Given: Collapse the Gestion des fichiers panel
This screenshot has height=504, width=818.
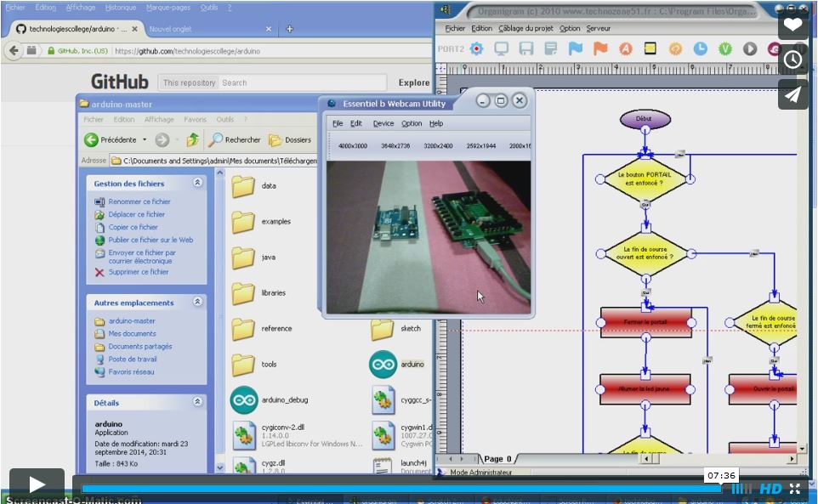Looking at the screenshot, I should pyautogui.click(x=197, y=183).
